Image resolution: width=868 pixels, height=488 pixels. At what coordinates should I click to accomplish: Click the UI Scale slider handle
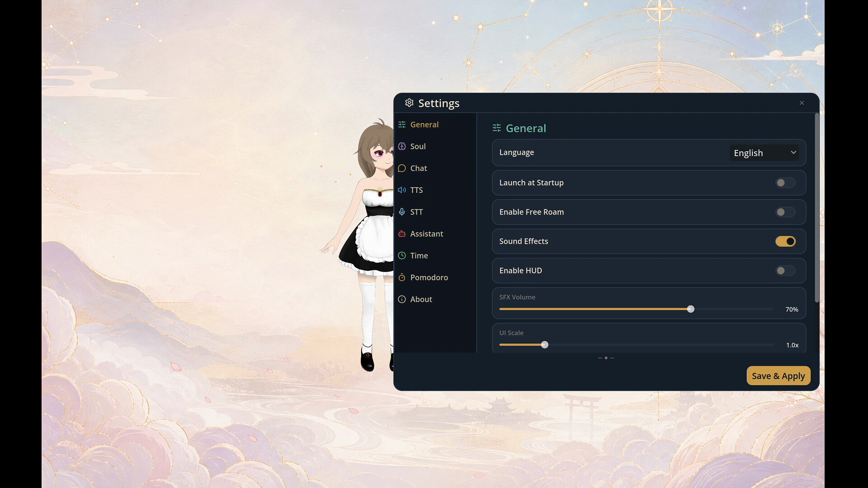coord(544,345)
